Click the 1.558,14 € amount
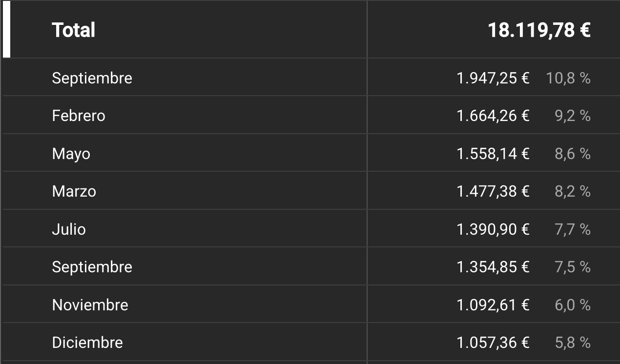The height and width of the screenshot is (364, 620). coord(493,154)
